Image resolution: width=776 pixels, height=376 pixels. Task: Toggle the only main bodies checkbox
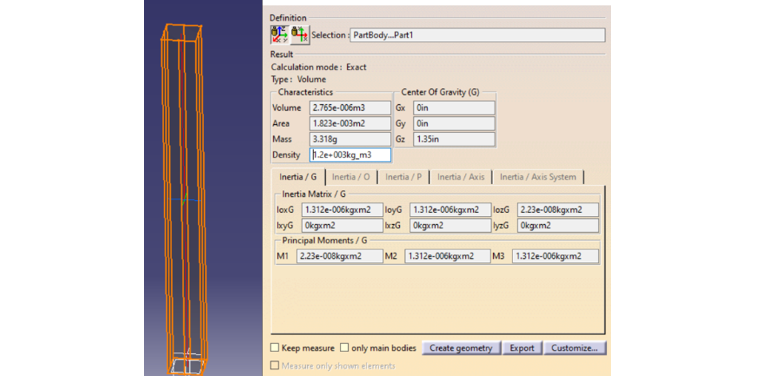(x=344, y=348)
